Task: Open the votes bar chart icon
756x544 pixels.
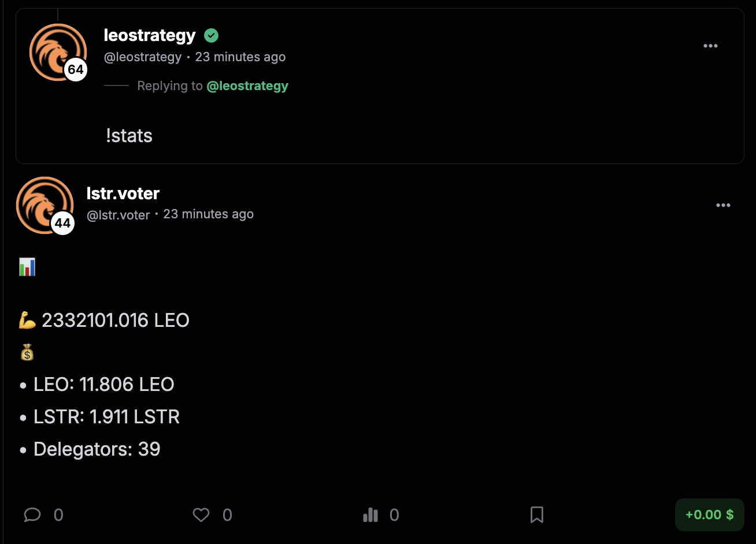Action: click(x=370, y=515)
